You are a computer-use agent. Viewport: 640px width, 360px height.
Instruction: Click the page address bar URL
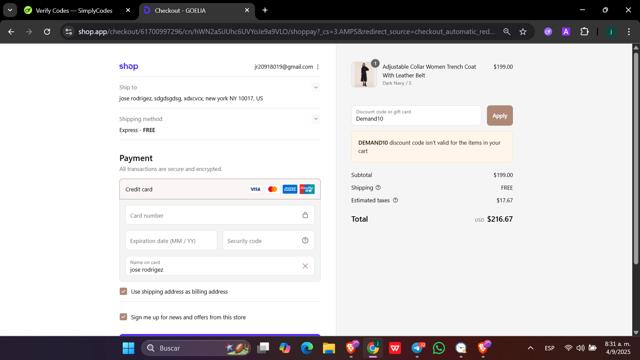286,31
